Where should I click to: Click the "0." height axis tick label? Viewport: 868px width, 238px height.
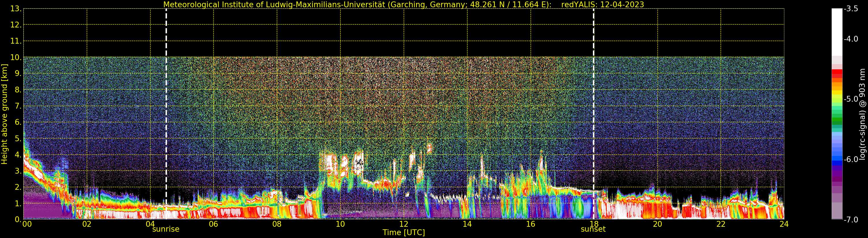tap(18, 220)
